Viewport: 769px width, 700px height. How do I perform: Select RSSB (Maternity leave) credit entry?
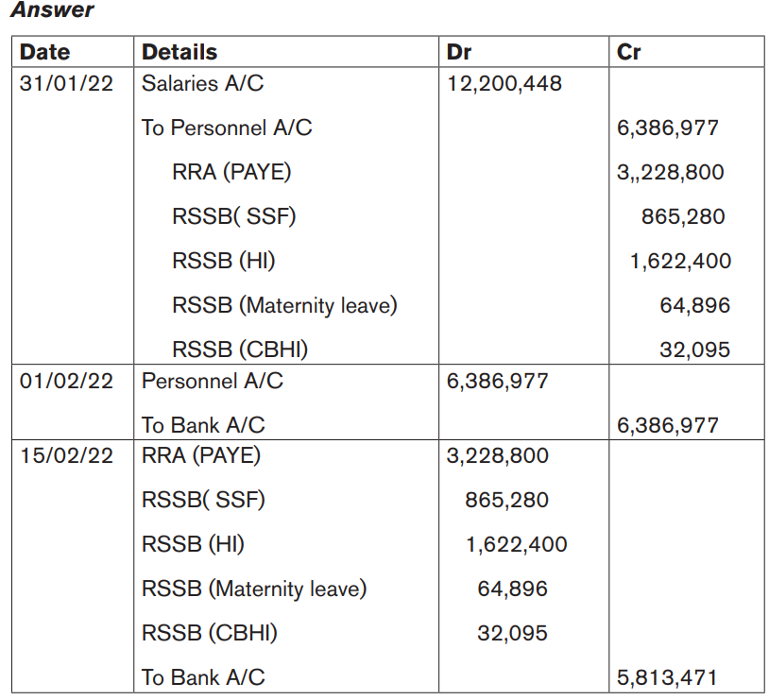click(284, 306)
